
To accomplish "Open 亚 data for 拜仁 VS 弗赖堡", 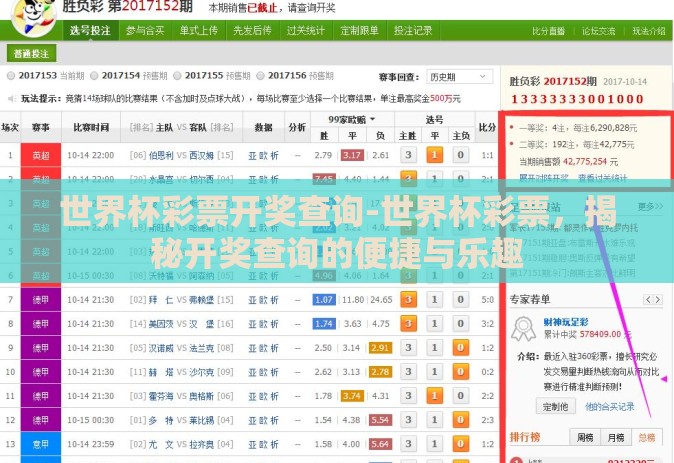I will pos(252,300).
